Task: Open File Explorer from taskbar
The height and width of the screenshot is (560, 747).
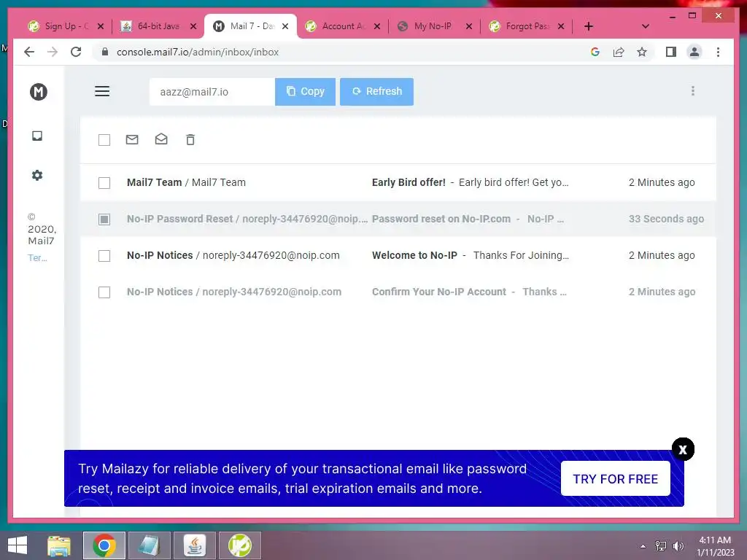Action: pyautogui.click(x=59, y=545)
